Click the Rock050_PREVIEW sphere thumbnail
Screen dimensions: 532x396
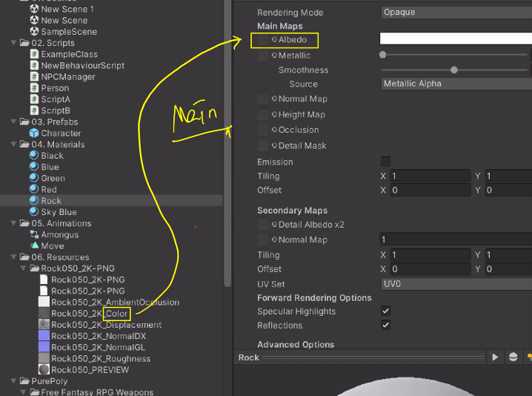44,369
